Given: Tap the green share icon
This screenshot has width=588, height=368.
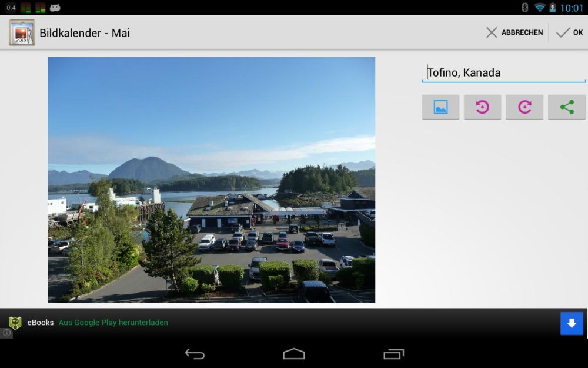Looking at the screenshot, I should [x=567, y=107].
